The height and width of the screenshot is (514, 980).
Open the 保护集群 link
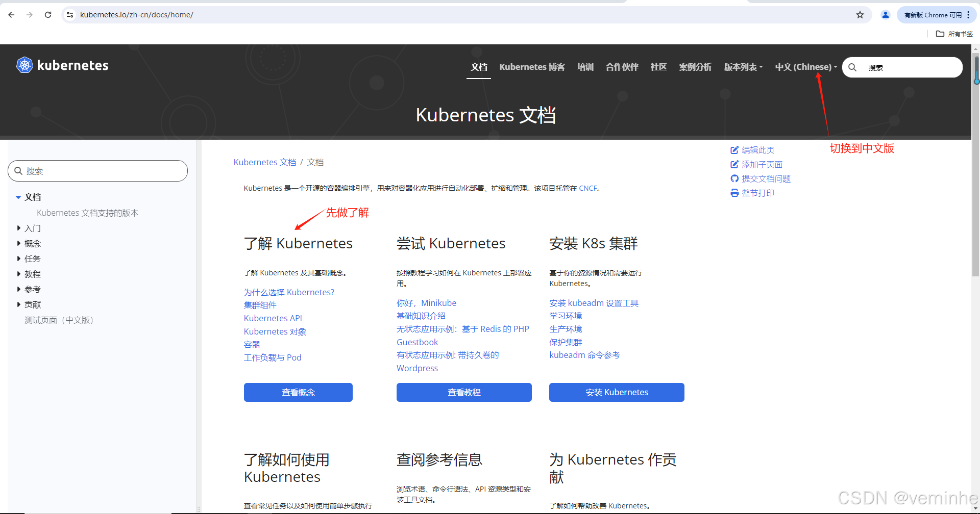tap(566, 342)
